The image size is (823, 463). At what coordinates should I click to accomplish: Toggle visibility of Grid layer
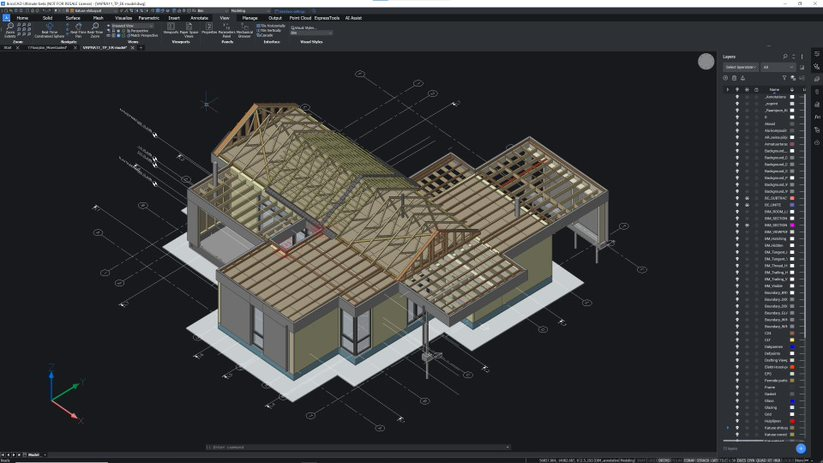click(x=737, y=414)
